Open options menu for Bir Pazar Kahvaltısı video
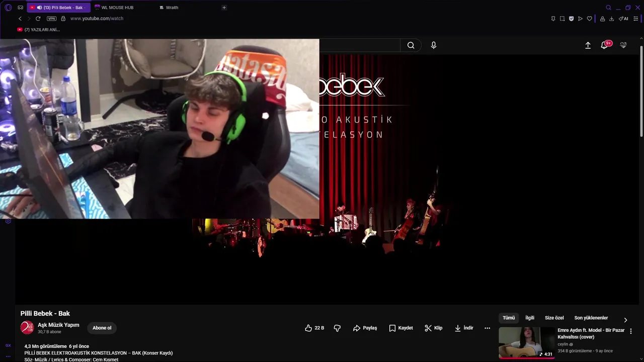This screenshot has height=362, width=644. [x=631, y=331]
